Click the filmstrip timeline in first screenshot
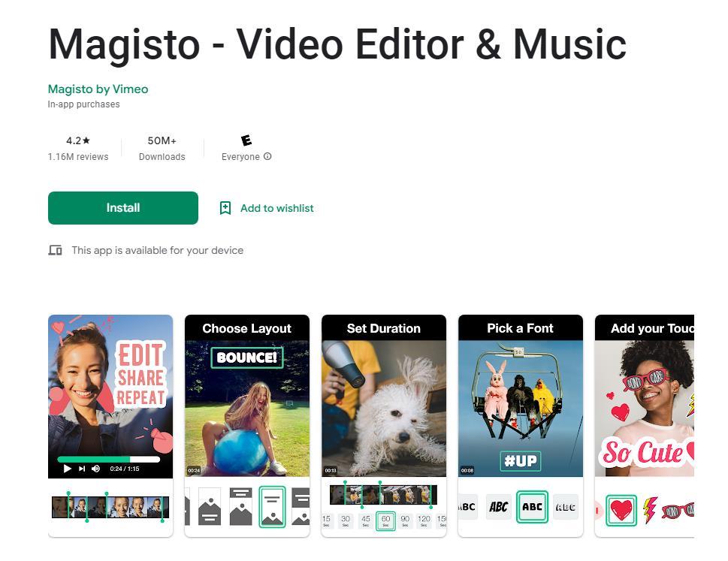728x561 pixels. point(110,507)
